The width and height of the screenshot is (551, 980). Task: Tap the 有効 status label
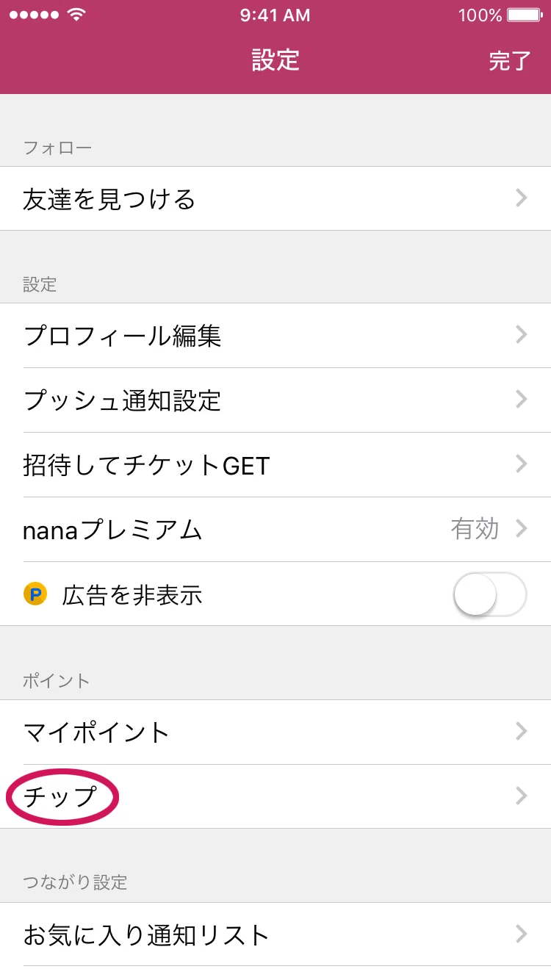[475, 529]
